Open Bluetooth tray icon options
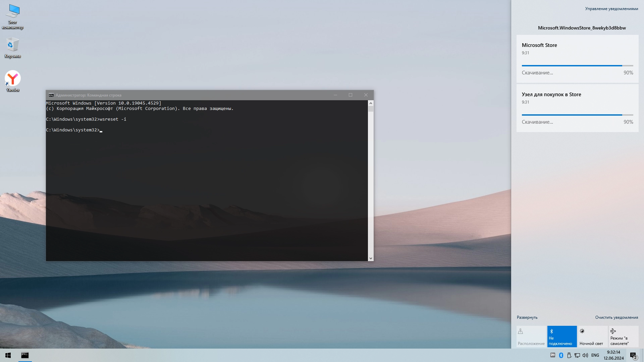The height and width of the screenshot is (362, 644). [561, 355]
